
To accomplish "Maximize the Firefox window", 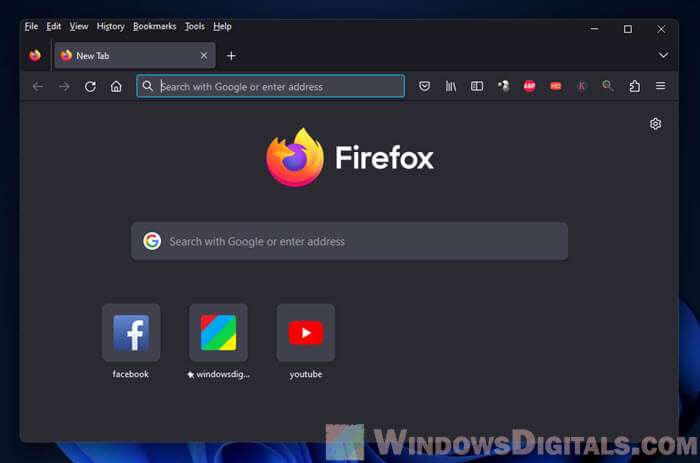I will (628, 29).
